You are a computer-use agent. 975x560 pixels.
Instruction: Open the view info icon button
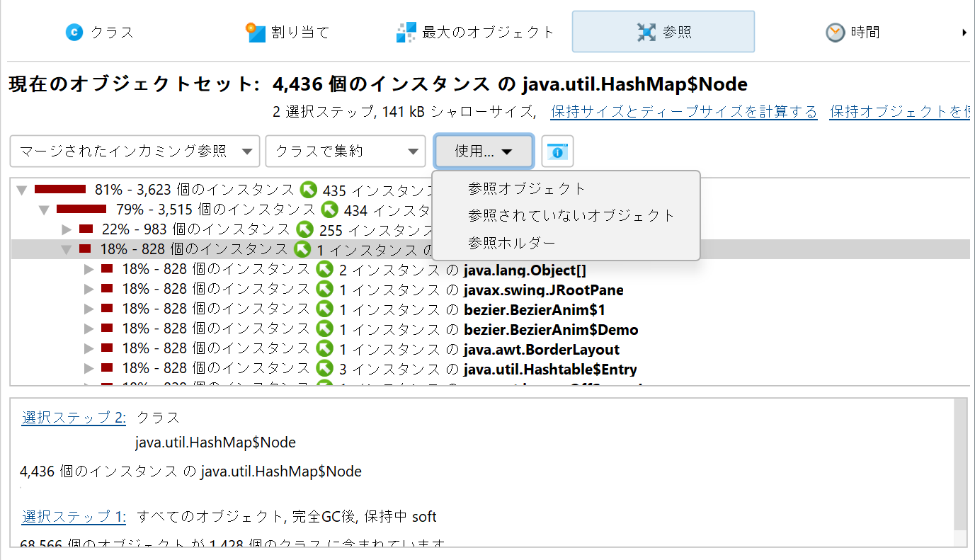[557, 151]
